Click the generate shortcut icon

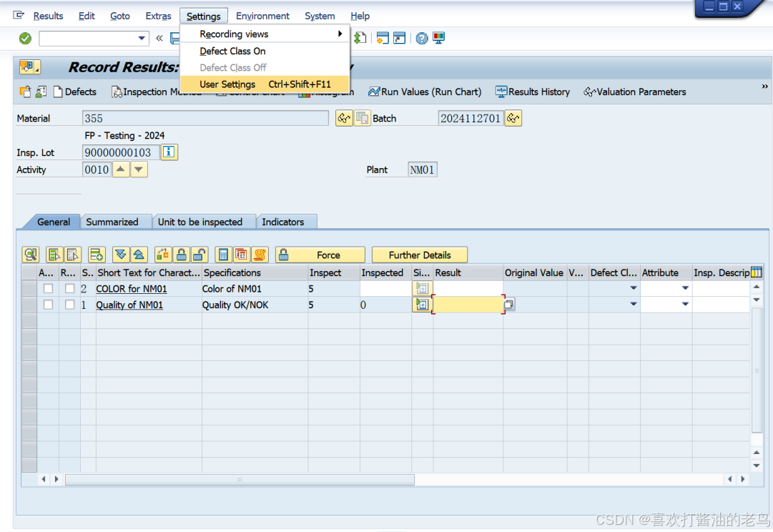[x=399, y=38]
